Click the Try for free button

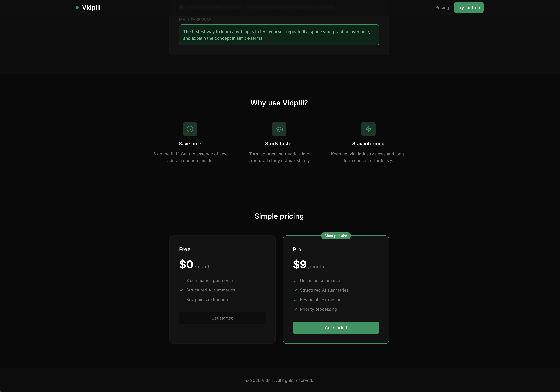[469, 8]
